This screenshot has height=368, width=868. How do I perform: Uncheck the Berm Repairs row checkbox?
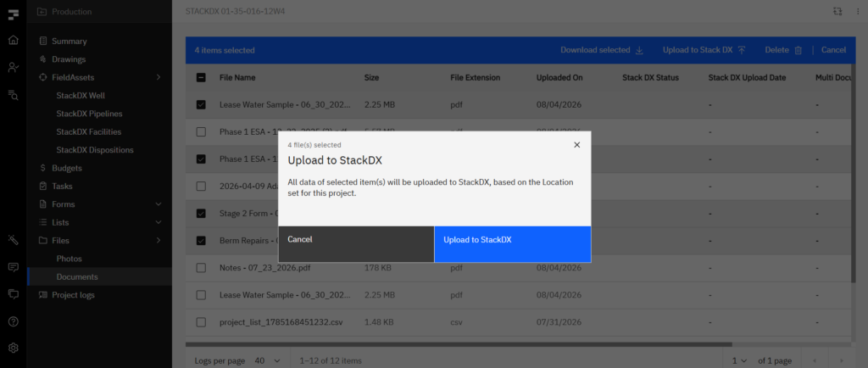201,241
